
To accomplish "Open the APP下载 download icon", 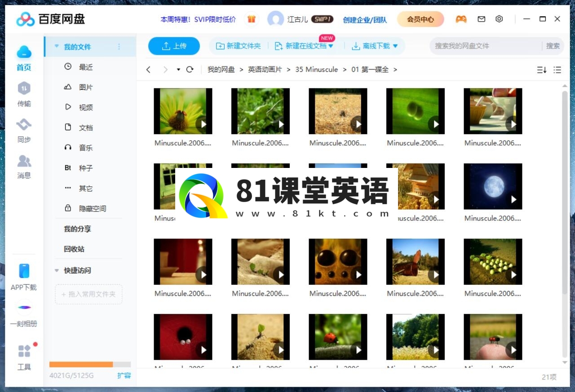I will pos(24,271).
